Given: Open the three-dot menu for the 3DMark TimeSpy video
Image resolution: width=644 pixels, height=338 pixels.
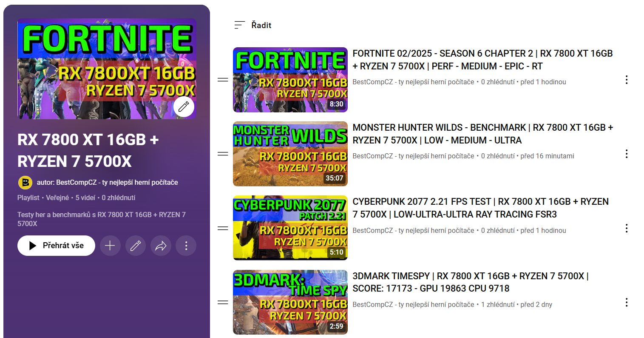Looking at the screenshot, I should pyautogui.click(x=626, y=302).
